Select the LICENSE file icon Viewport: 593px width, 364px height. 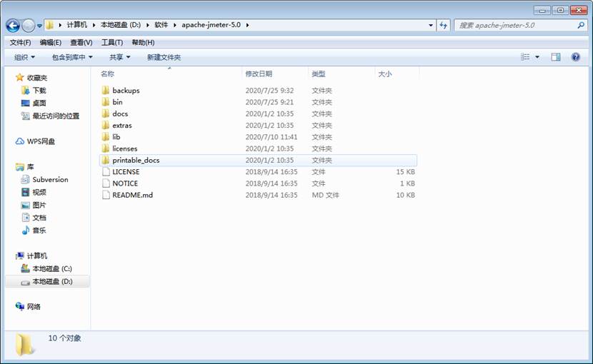click(x=106, y=172)
